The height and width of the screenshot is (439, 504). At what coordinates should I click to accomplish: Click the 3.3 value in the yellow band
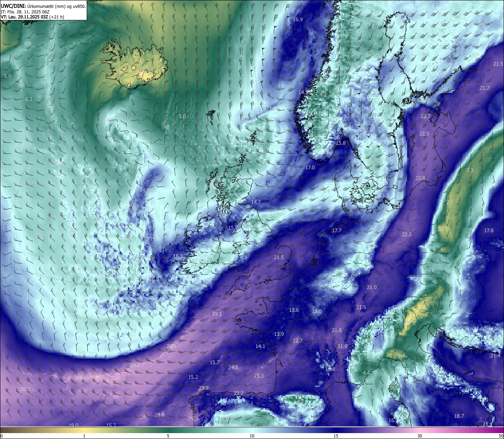470,170
